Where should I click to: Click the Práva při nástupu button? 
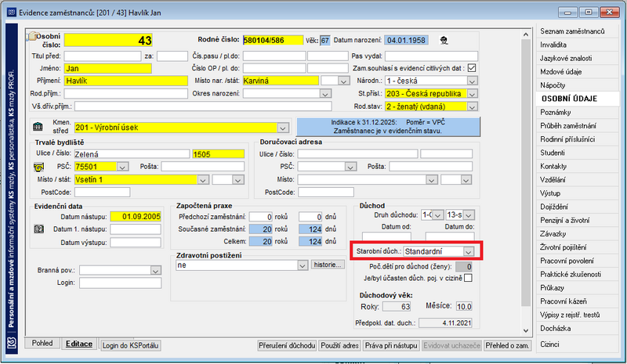(391, 346)
